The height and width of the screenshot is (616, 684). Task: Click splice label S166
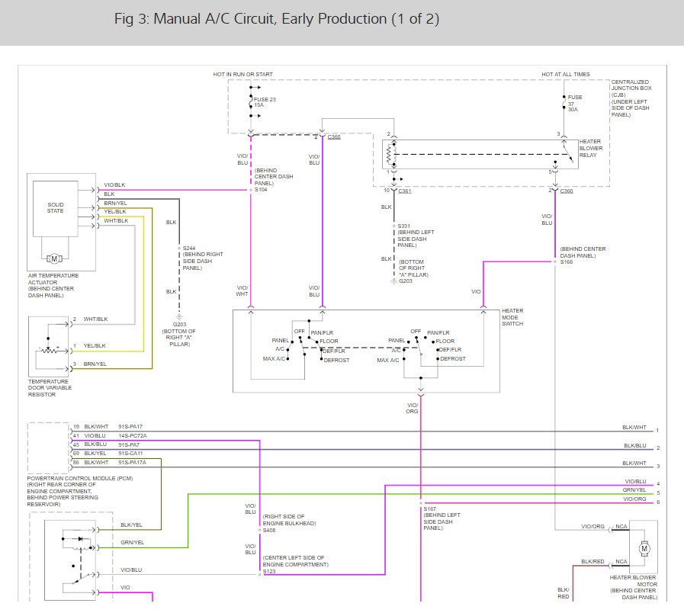point(567,262)
